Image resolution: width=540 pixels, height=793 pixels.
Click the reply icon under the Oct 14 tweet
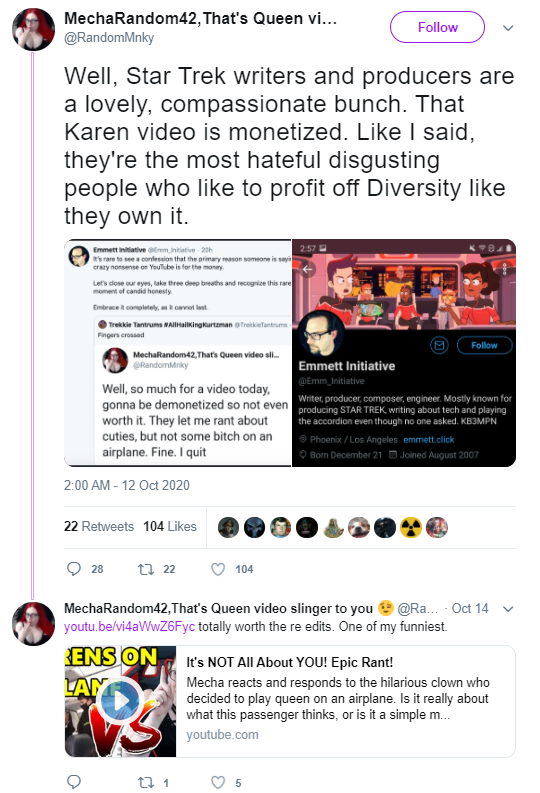[74, 782]
